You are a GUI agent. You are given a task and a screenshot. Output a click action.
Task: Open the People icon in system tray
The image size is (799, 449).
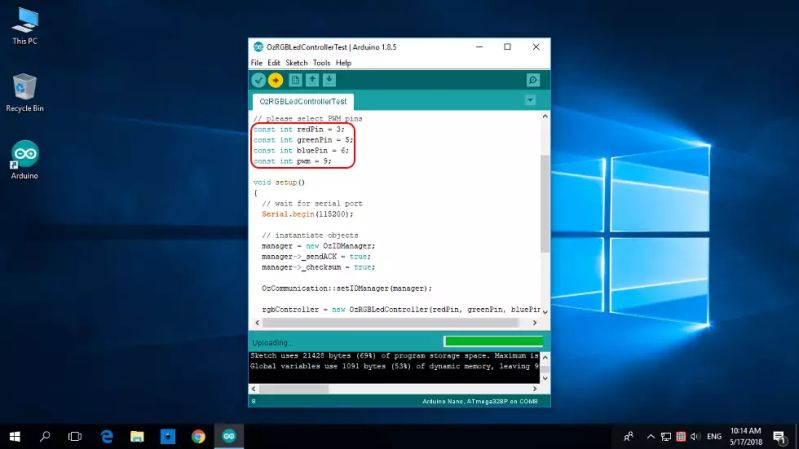(x=628, y=436)
